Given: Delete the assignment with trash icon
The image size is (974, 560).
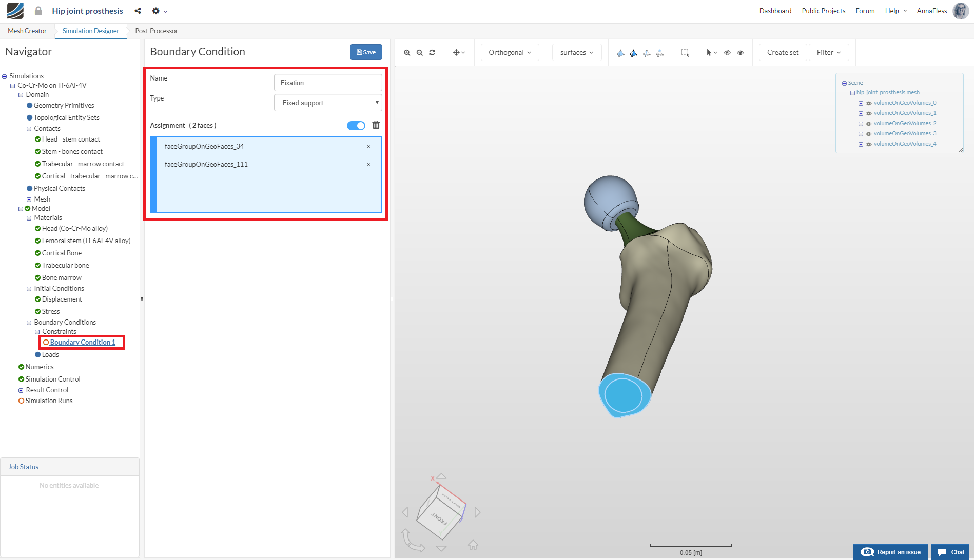Looking at the screenshot, I should click(376, 125).
